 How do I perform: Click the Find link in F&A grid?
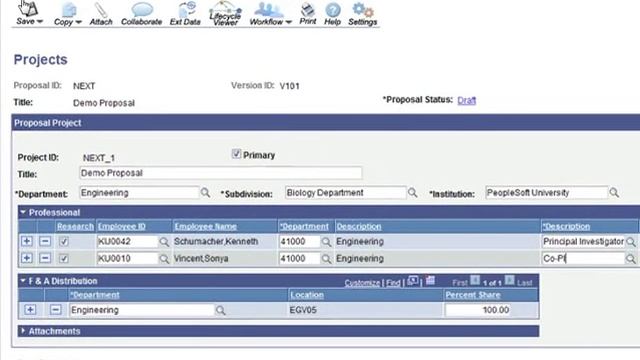pos(393,283)
